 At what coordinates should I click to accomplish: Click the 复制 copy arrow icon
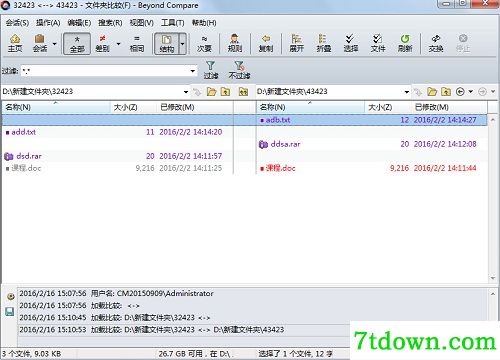click(x=266, y=43)
